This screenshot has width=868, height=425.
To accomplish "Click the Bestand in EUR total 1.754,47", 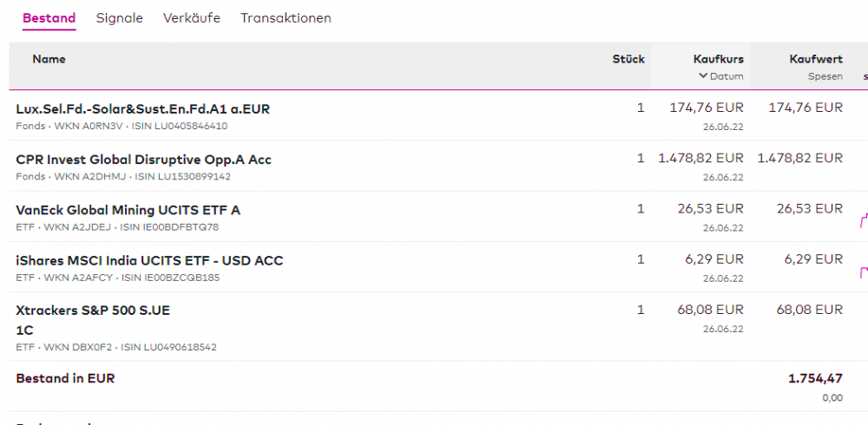I will click(815, 378).
